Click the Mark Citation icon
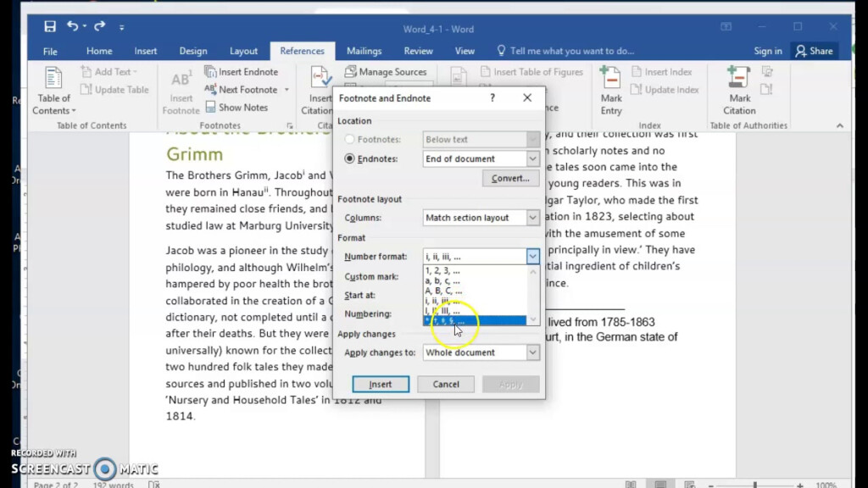 [739, 91]
